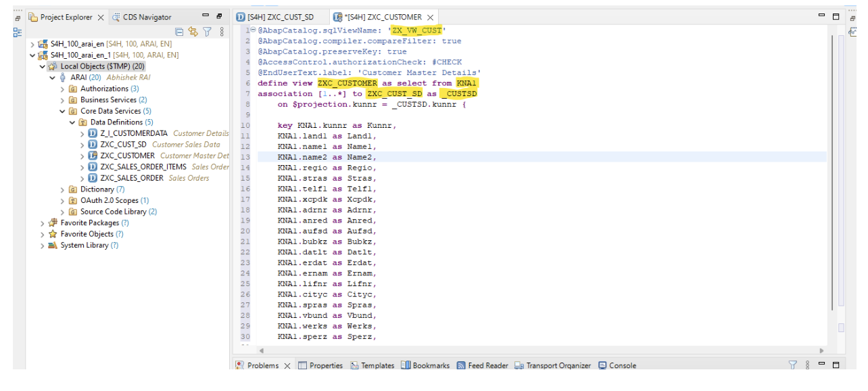The height and width of the screenshot is (391, 868).
Task: Select the [S4H] ZXC_CUSTOMER editor tab
Action: tap(383, 17)
